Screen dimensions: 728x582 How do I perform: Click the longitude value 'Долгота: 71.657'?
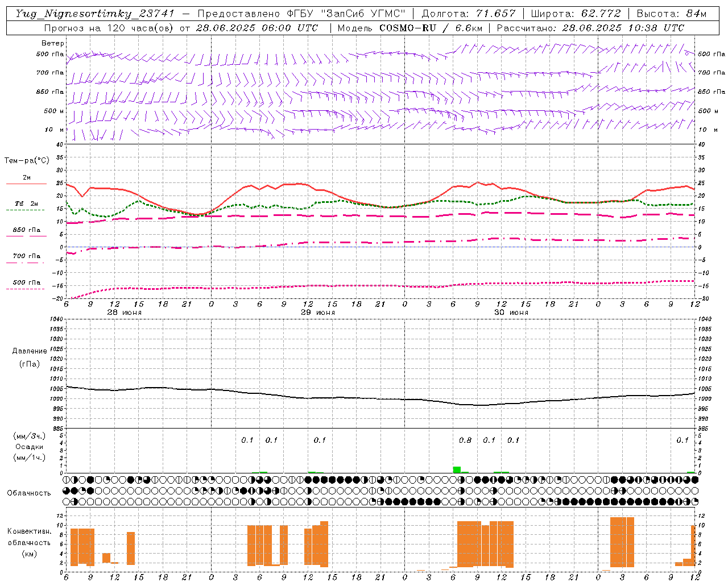(469, 14)
